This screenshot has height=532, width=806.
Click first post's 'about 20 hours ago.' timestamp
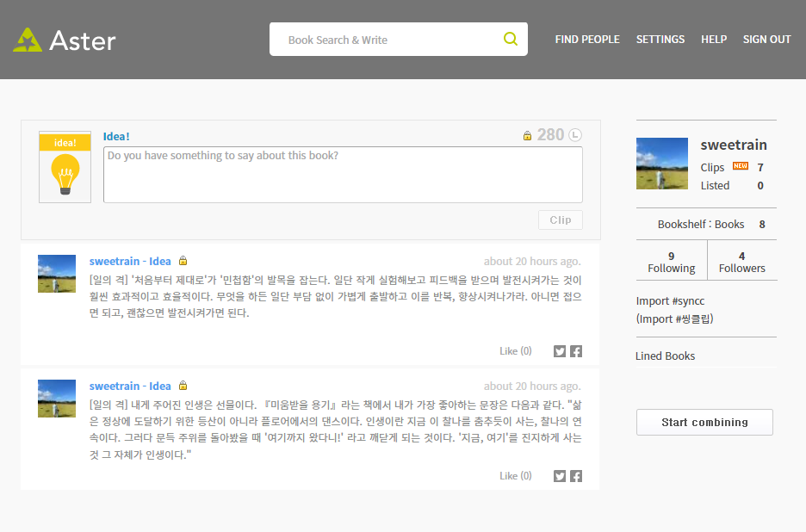click(x=532, y=261)
